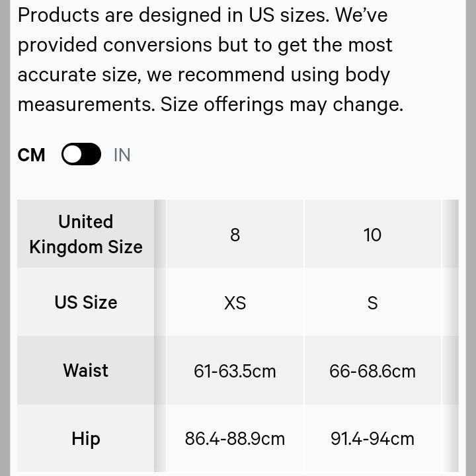This screenshot has height=476, width=476.
Task: Choose the XS size cell
Action: 235,303
